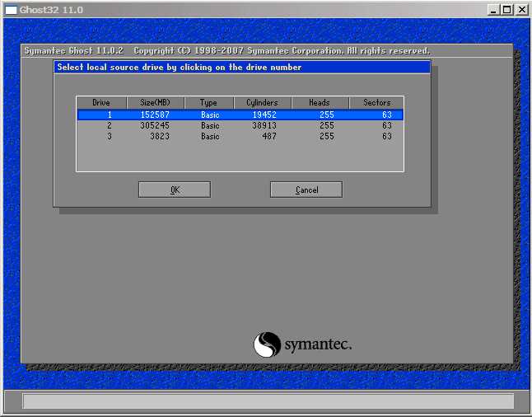Screen dimensions: 532x417
Task: Click the Type column header
Action: 208,102
